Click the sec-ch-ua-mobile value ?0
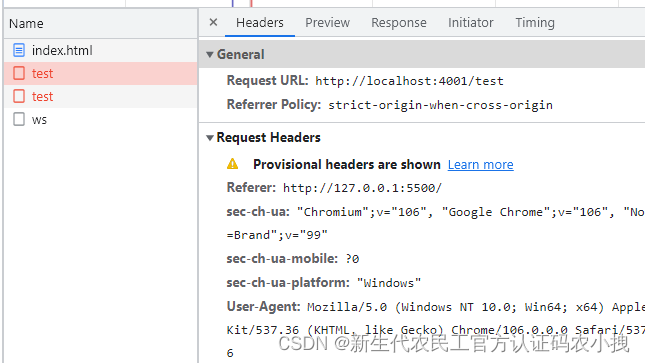Image resolution: width=645 pixels, height=363 pixels. (x=352, y=259)
